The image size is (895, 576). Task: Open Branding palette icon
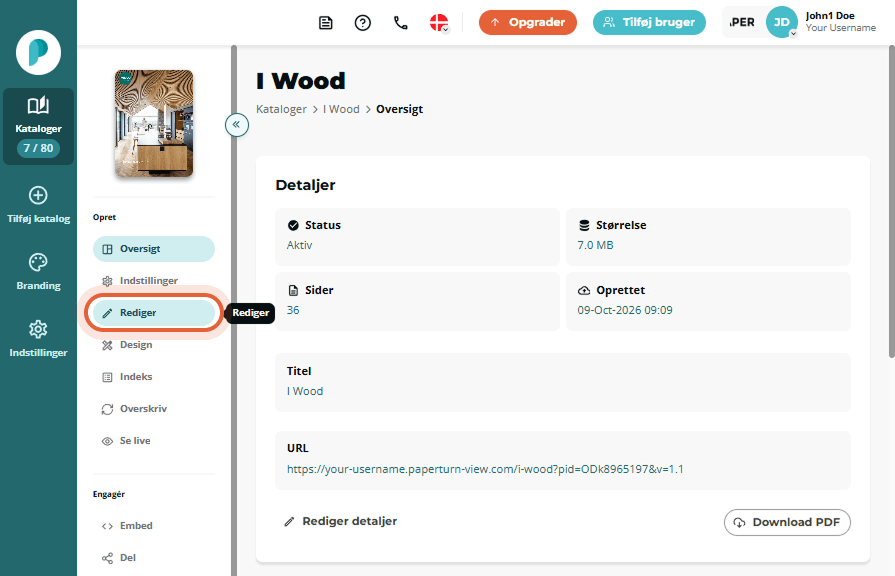pyautogui.click(x=38, y=263)
